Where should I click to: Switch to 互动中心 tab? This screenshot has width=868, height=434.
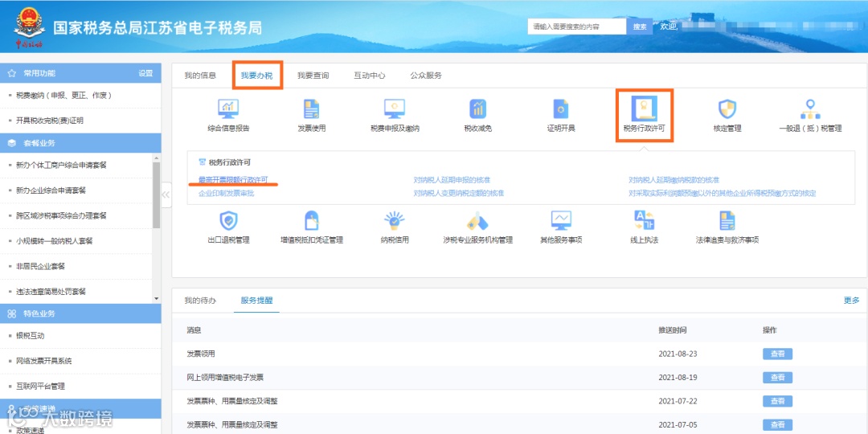369,76
